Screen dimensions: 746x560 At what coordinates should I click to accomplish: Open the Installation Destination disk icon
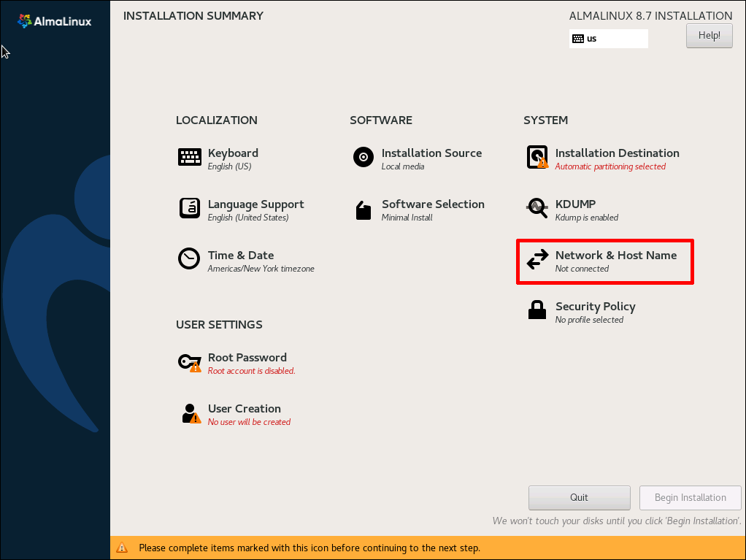[x=537, y=157]
